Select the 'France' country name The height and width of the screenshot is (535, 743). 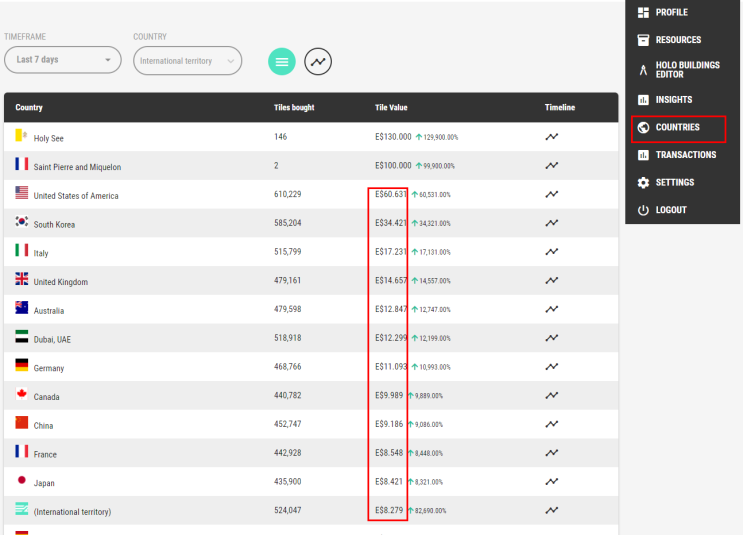(45, 454)
